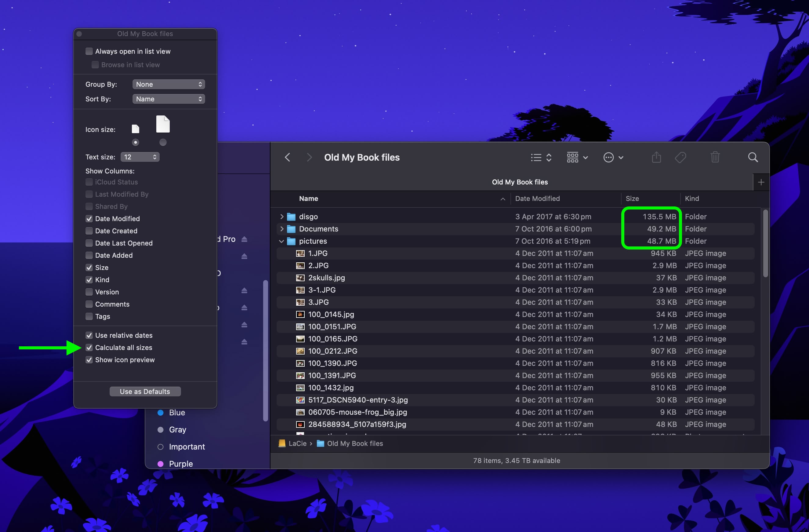This screenshot has width=809, height=532.
Task: Check Always open in list view
Action: pos(89,51)
